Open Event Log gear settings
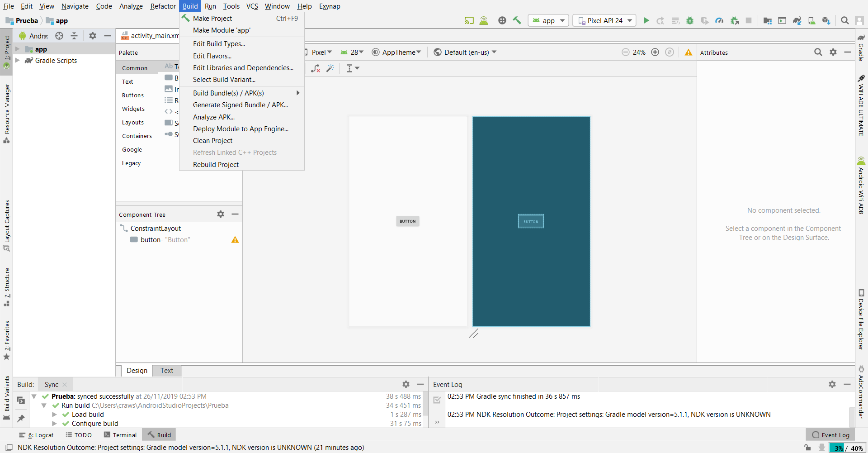The image size is (868, 453). (x=832, y=384)
